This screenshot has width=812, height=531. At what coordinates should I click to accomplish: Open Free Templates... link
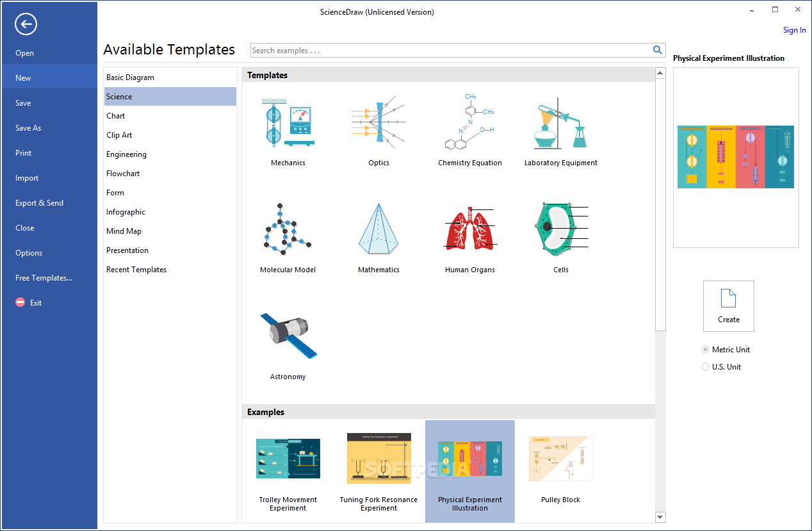(49, 277)
